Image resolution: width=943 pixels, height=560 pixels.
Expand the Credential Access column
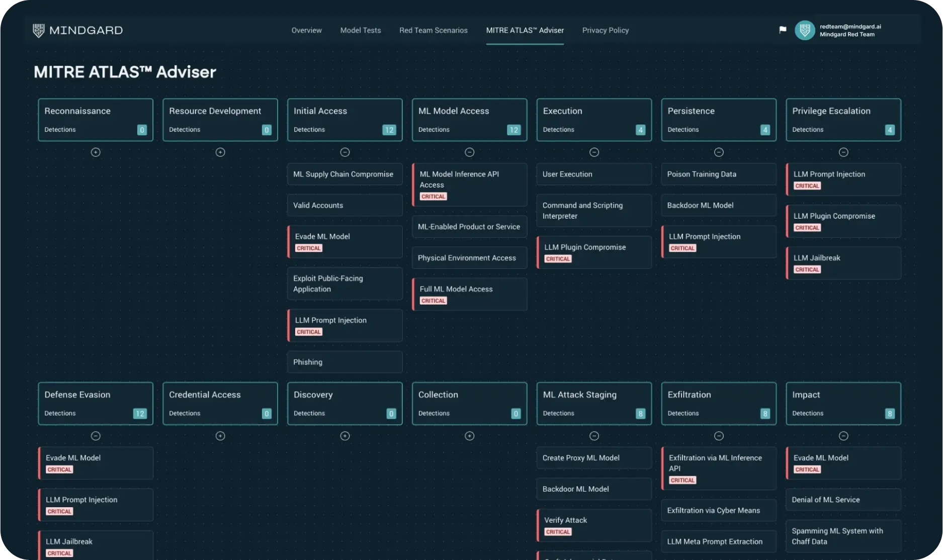tap(220, 436)
